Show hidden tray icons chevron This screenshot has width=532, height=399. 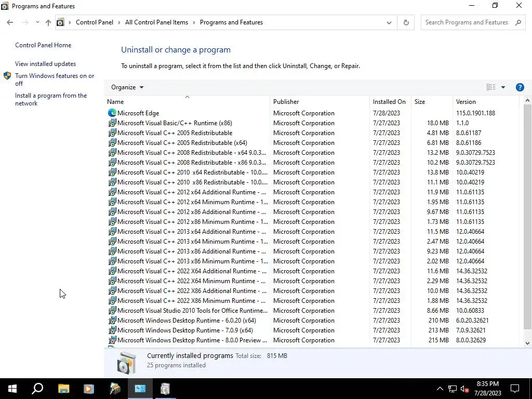440,389
